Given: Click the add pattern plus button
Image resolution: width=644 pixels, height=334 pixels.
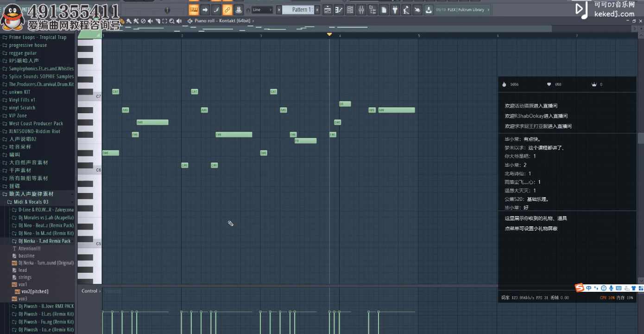Looking at the screenshot, I should click(317, 10).
